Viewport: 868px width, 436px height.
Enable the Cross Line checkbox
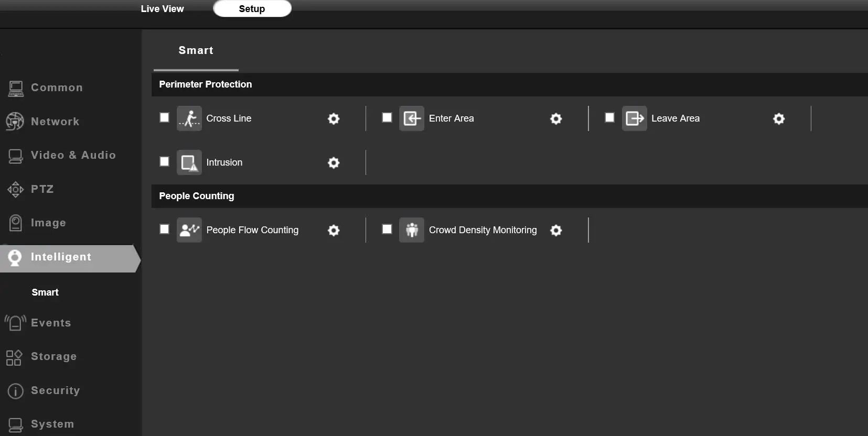(165, 117)
